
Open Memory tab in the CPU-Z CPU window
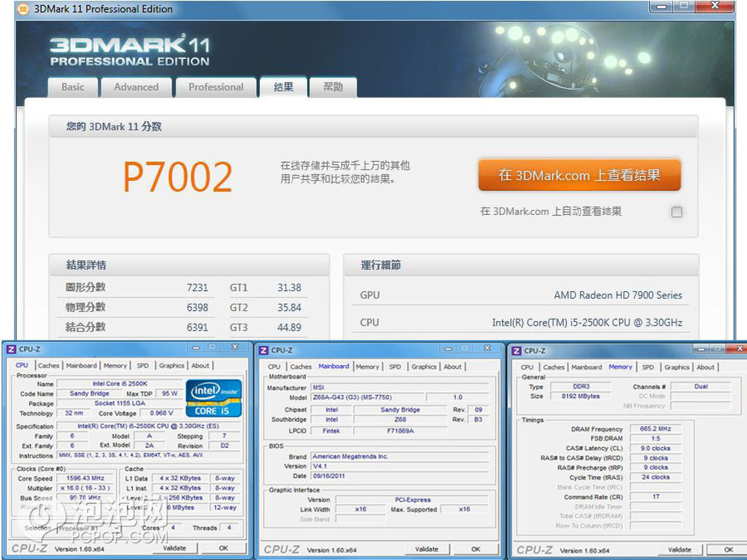pyautogui.click(x=115, y=366)
